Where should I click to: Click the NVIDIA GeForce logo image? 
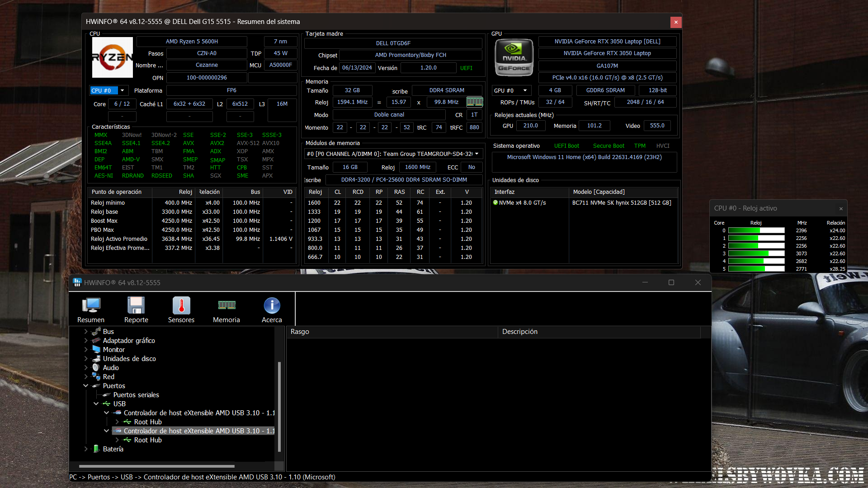click(514, 57)
